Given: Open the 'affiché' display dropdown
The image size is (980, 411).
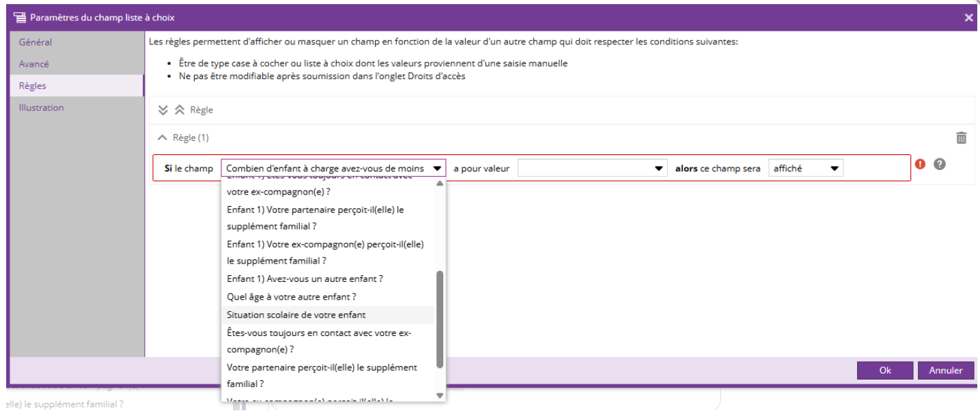Looking at the screenshot, I should click(805, 169).
